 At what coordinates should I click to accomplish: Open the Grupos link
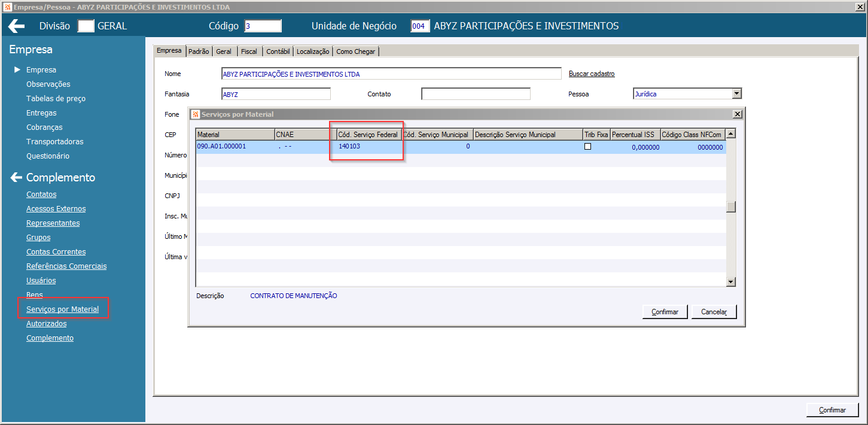point(38,237)
